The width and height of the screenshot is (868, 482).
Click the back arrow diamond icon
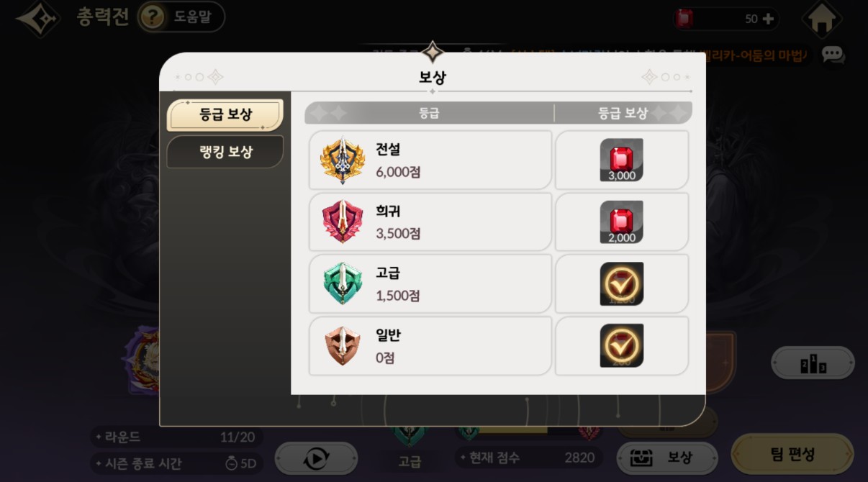click(38, 19)
